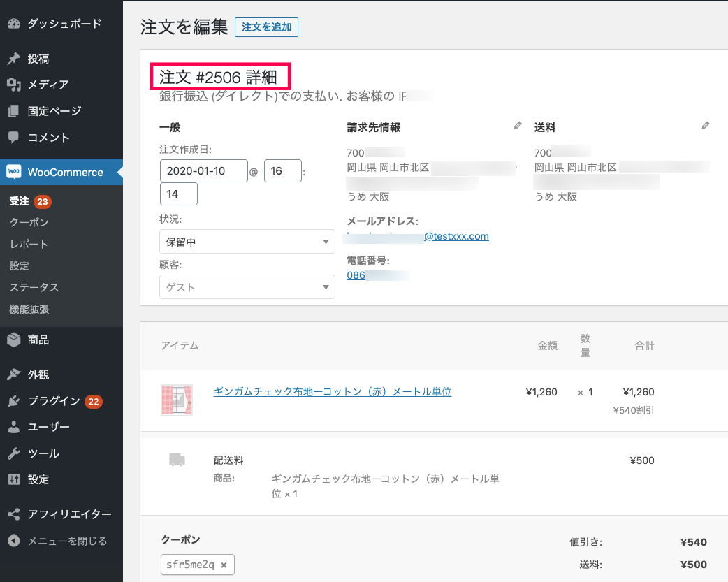The width and height of the screenshot is (728, 582).
Task: Open the 状況 status dropdown showing 保留中
Action: tap(247, 242)
